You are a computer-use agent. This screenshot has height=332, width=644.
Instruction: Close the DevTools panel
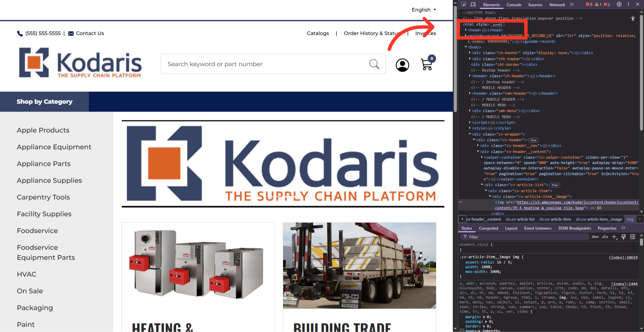tap(638, 4)
